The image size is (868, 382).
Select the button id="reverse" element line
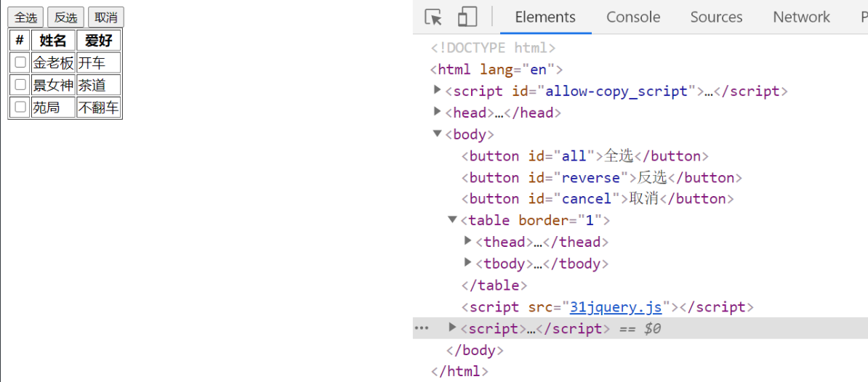coord(602,177)
